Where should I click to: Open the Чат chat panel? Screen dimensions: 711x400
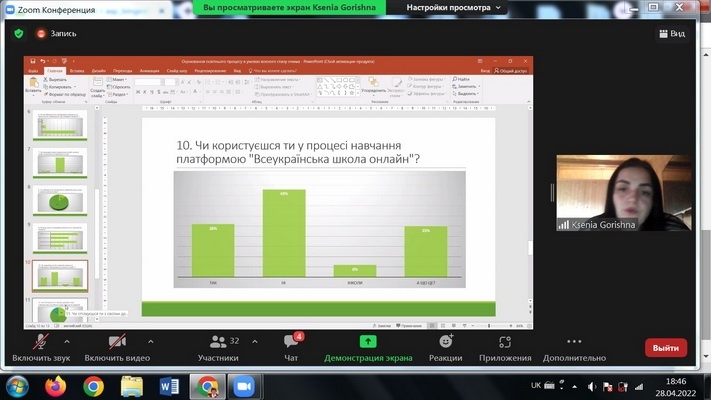point(291,345)
